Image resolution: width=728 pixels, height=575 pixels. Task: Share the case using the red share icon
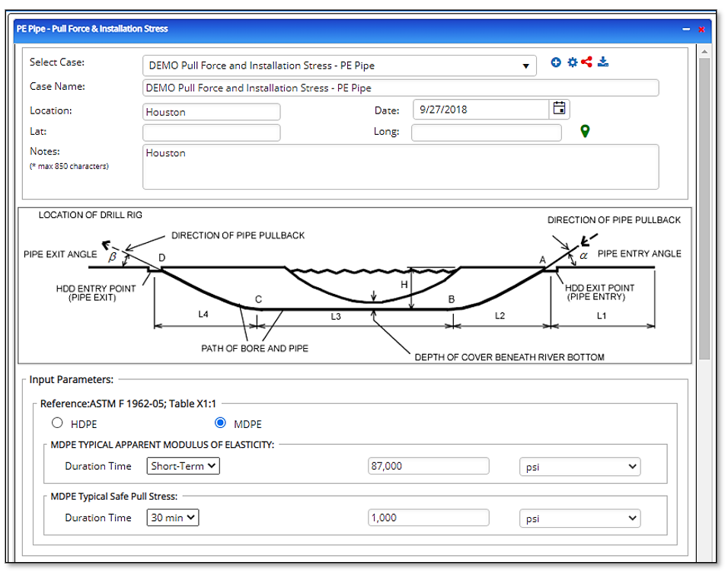point(587,62)
